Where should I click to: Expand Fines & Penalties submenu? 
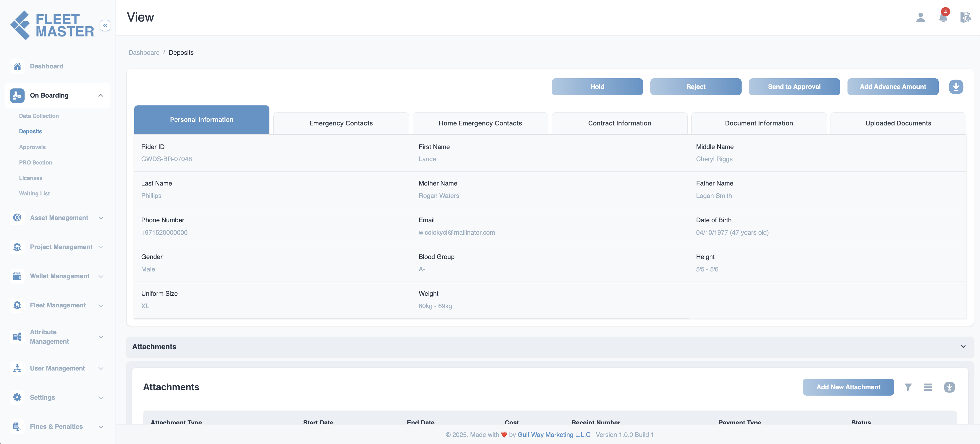point(101,427)
